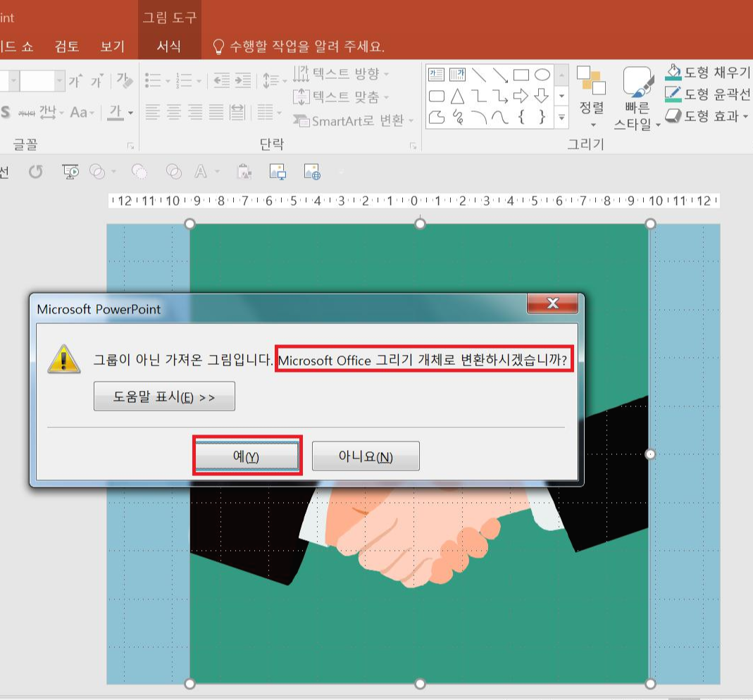Image resolution: width=753 pixels, height=700 pixels.
Task: Select the left brace shape
Action: pyautogui.click(x=521, y=117)
